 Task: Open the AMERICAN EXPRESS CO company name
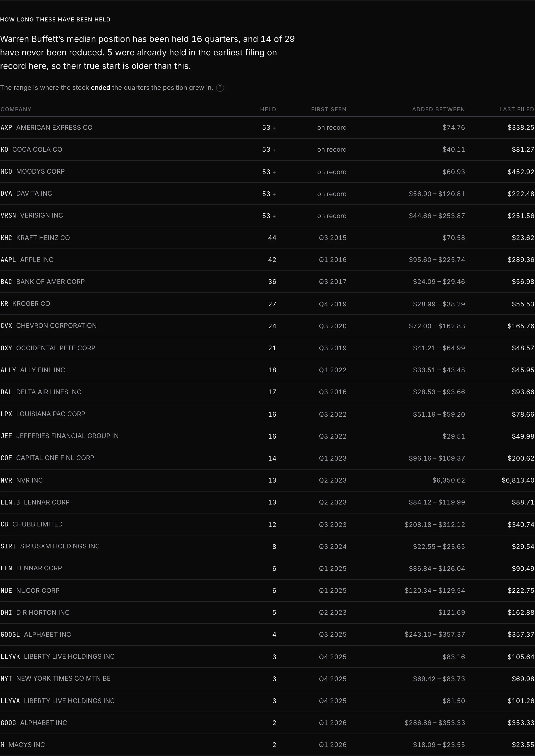pos(54,127)
